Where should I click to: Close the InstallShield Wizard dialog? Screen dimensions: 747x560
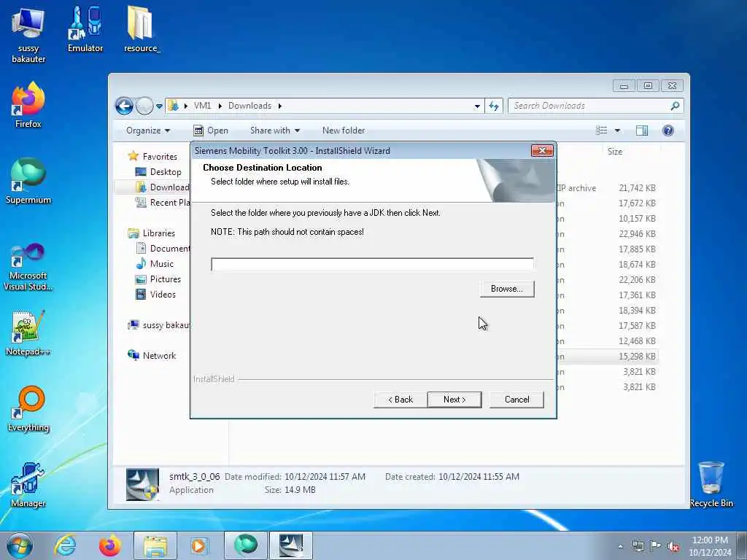(x=542, y=150)
